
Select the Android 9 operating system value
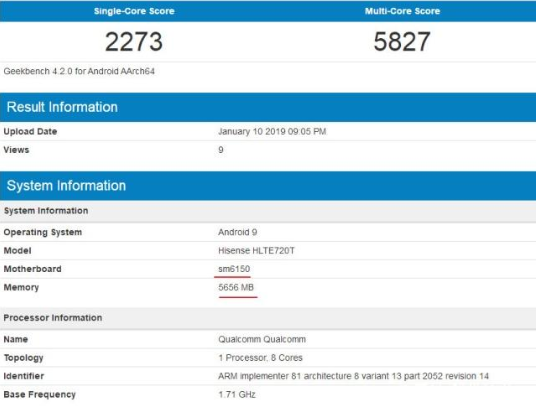[238, 232]
